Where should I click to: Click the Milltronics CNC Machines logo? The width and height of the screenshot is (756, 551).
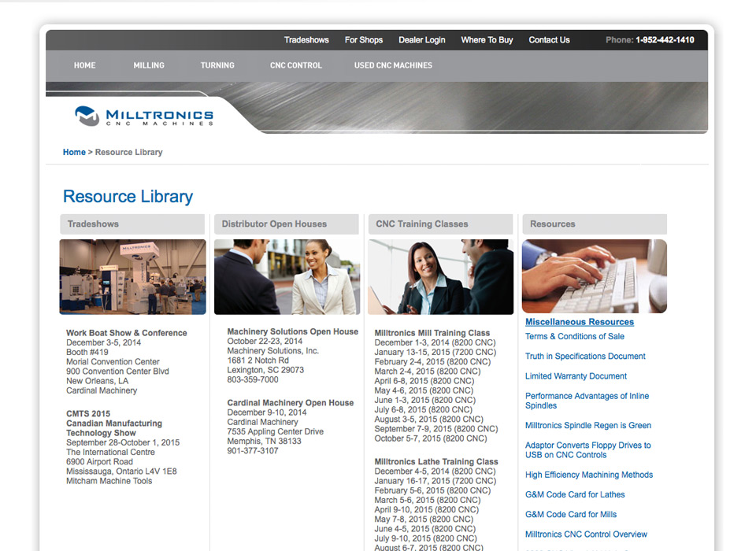tap(144, 116)
